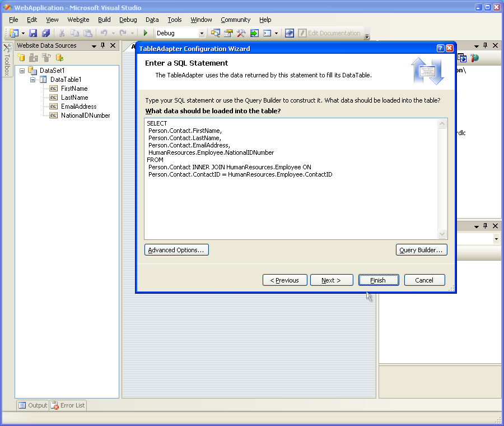
Task: Click the Query Builder button
Action: click(421, 250)
